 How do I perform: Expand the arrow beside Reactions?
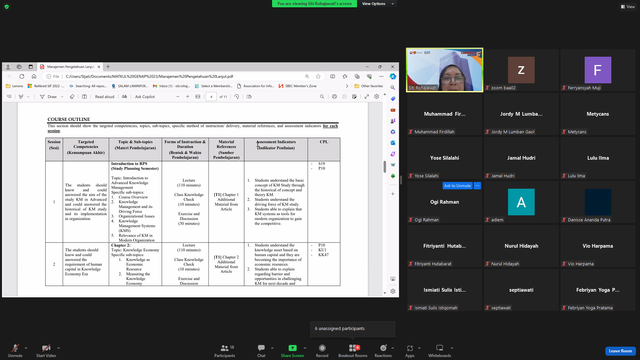[393, 348]
